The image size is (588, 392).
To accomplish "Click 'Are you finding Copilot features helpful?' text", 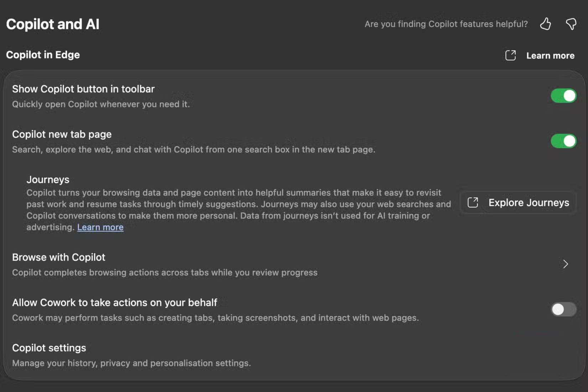I will tap(446, 24).
